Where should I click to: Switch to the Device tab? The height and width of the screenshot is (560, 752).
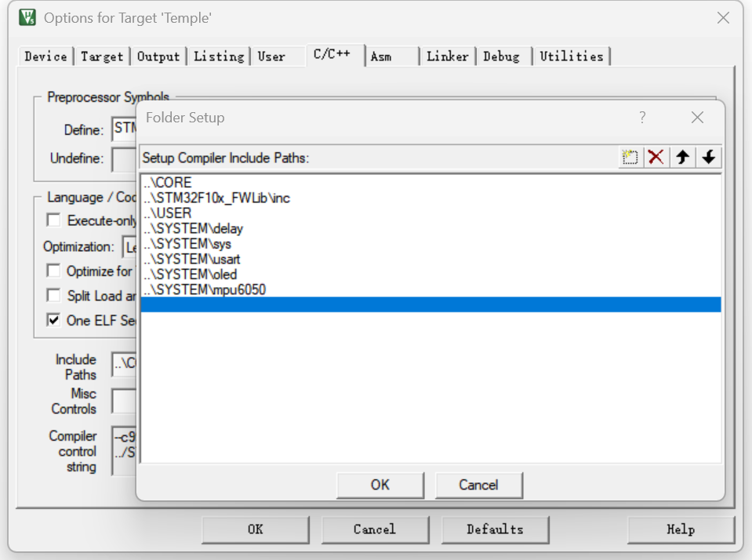(46, 56)
